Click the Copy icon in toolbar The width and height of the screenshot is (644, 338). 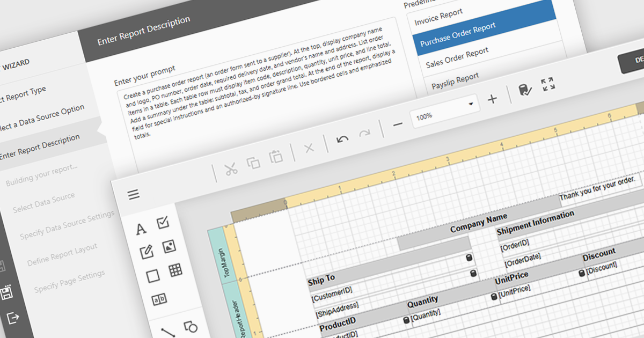coord(253,163)
